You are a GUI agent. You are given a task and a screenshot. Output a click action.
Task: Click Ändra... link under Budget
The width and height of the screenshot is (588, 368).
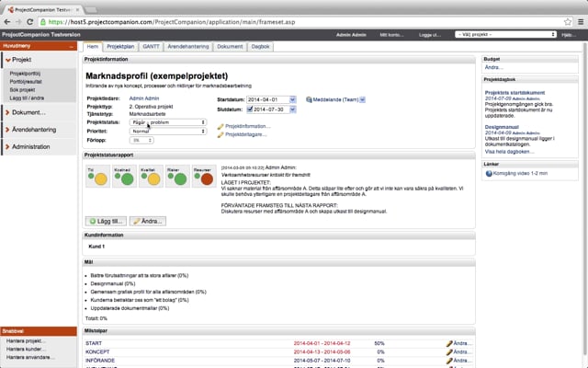pos(494,67)
